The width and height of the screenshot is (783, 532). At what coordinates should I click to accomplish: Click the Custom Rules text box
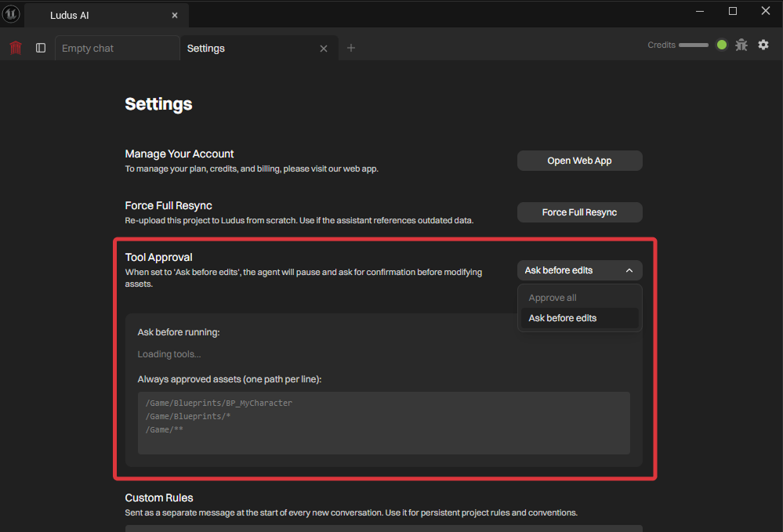coord(384,529)
